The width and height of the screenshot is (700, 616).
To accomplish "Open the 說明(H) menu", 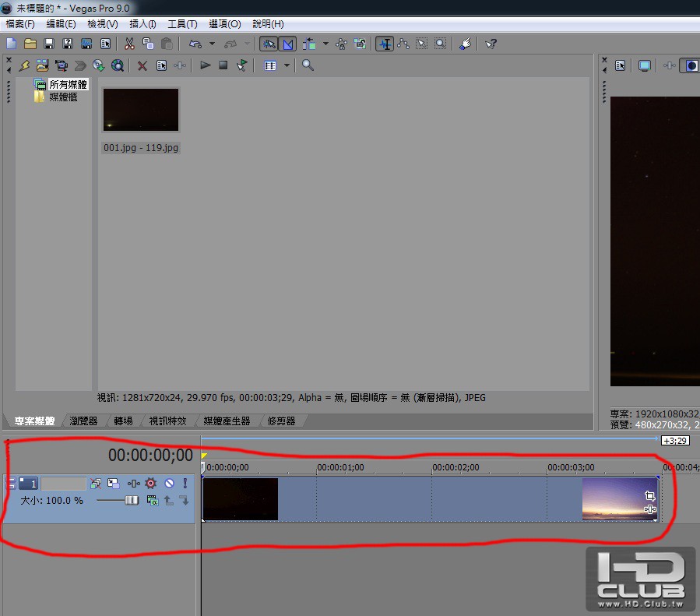I will [x=269, y=24].
